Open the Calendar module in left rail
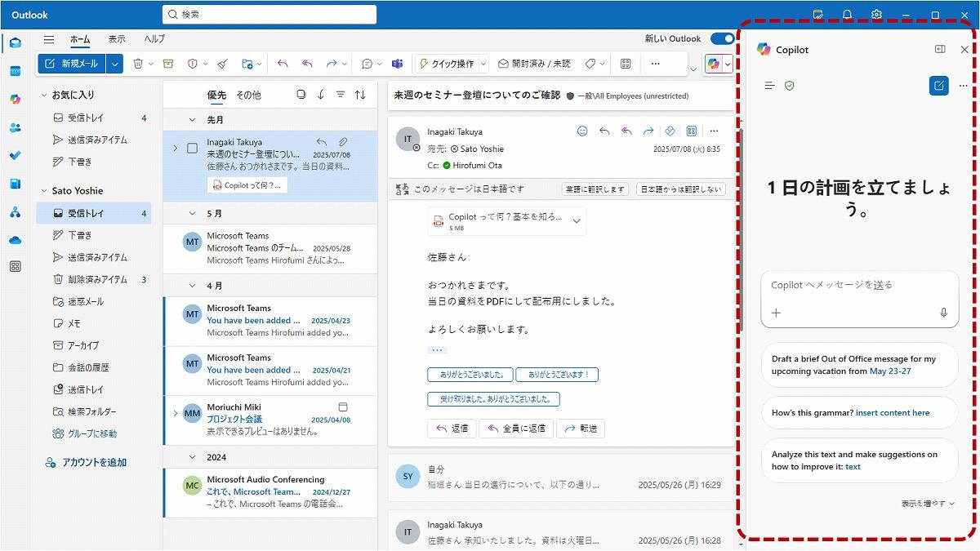This screenshot has height=551, width=980. (x=15, y=71)
